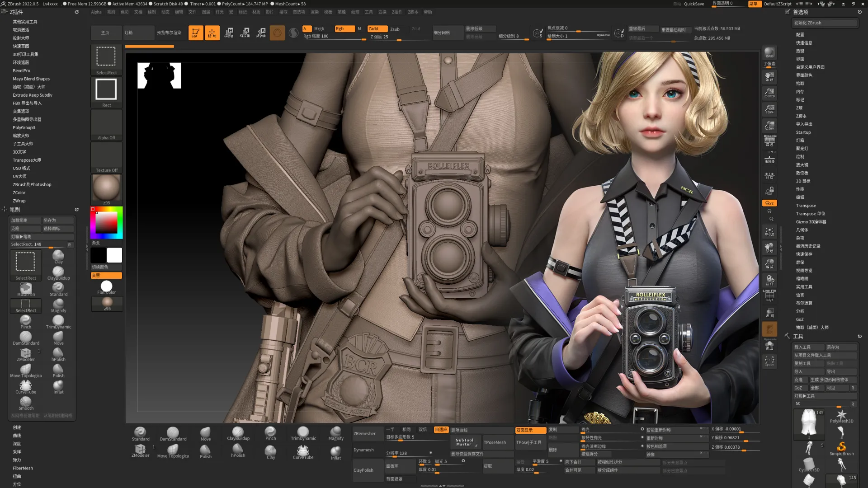This screenshot has height=488, width=868.
Task: Click the QuickSave button
Action: [693, 4]
